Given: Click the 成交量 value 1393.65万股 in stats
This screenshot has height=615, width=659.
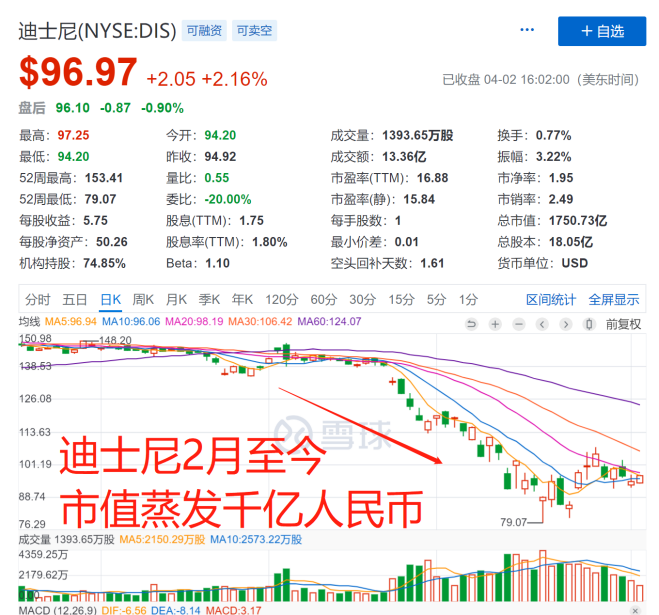Looking at the screenshot, I should [x=418, y=135].
